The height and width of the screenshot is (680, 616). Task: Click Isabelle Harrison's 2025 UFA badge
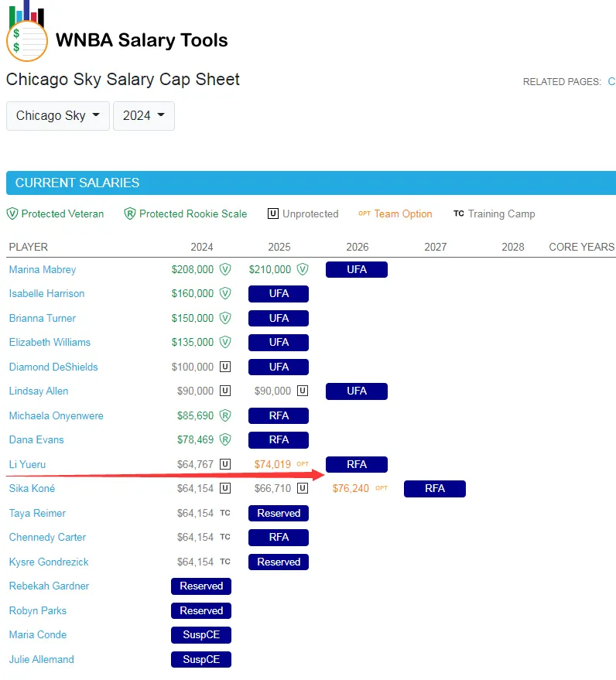click(x=279, y=294)
